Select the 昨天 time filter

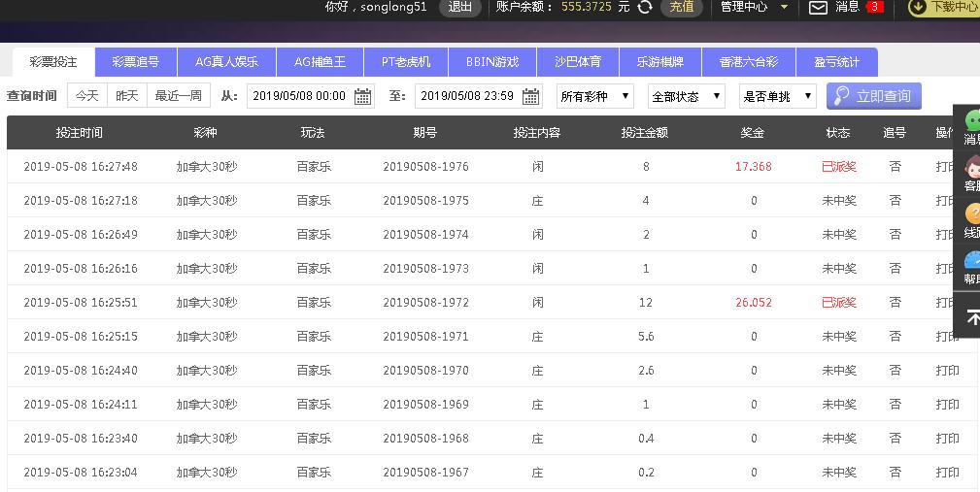[127, 96]
